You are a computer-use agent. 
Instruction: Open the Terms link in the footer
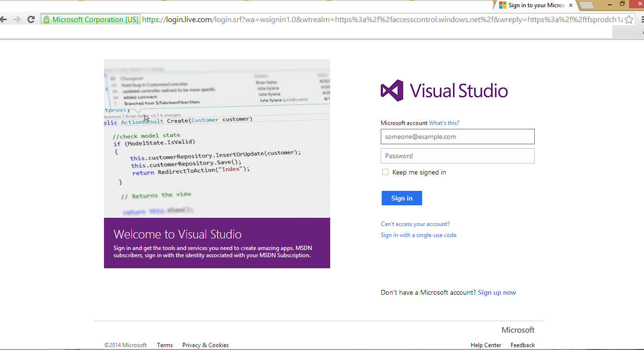click(x=165, y=345)
